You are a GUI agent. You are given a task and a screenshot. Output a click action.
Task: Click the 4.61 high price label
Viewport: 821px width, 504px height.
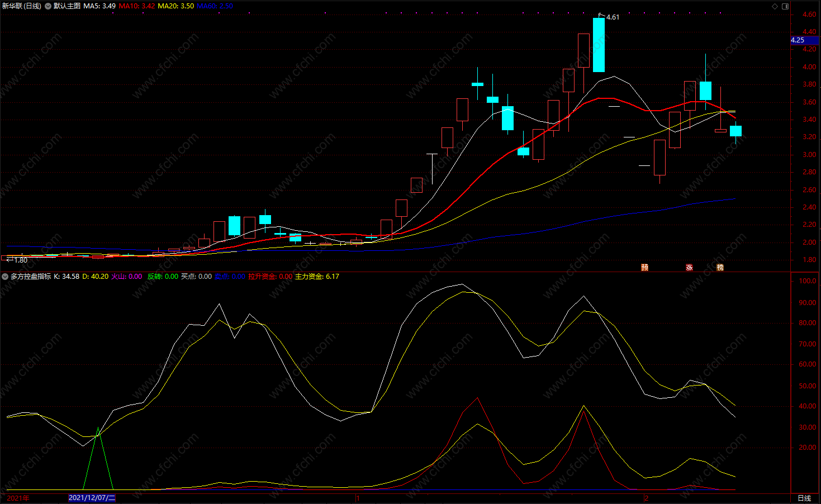(613, 17)
